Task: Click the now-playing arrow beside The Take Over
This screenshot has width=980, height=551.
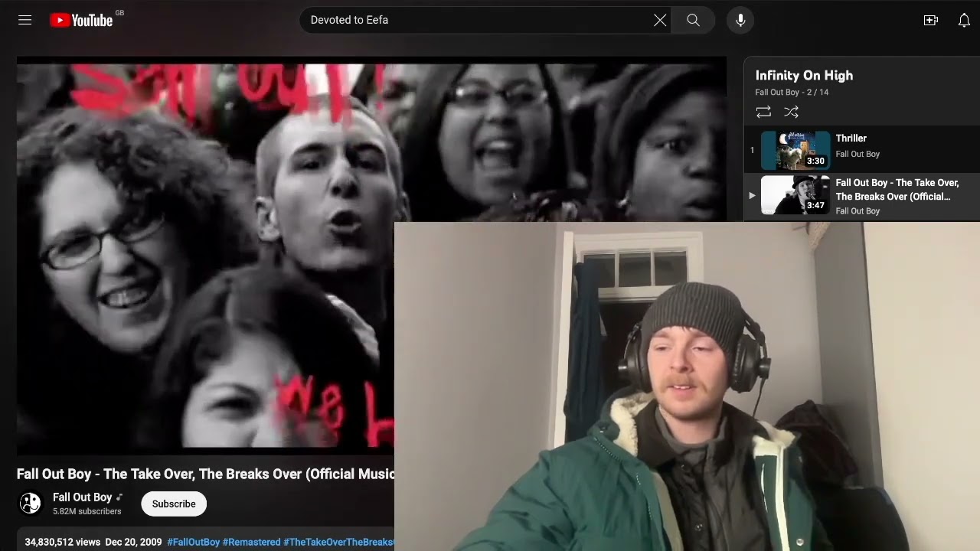Action: point(752,196)
